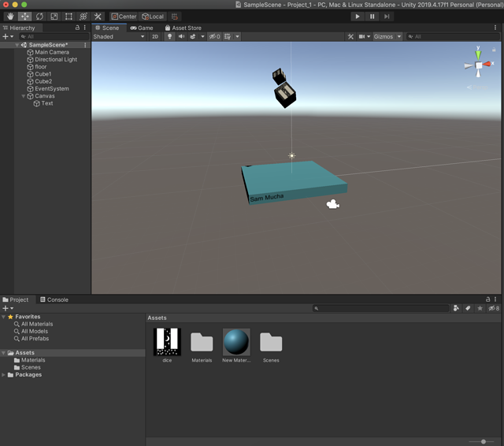
Task: Click the Step frame button
Action: click(387, 17)
